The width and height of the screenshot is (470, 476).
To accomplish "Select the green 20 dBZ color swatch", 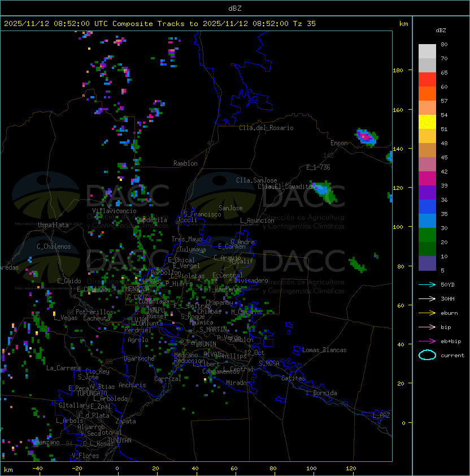I will [427, 235].
